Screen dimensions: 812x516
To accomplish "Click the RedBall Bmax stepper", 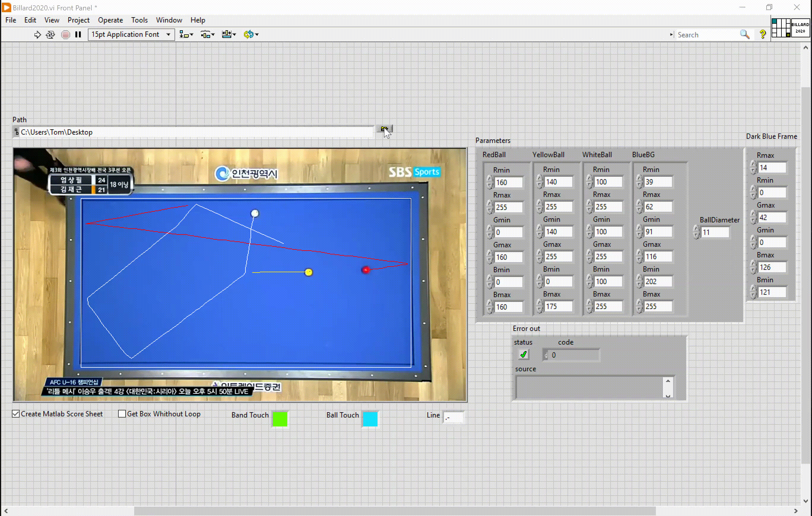I will coord(490,307).
